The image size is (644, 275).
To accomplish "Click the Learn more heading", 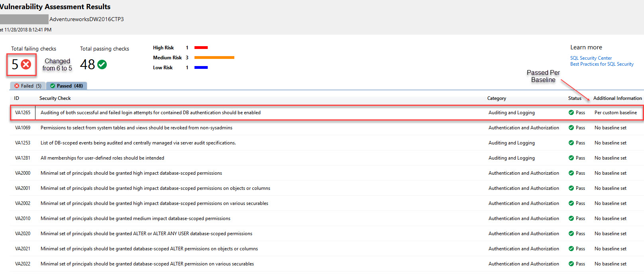I will (586, 47).
